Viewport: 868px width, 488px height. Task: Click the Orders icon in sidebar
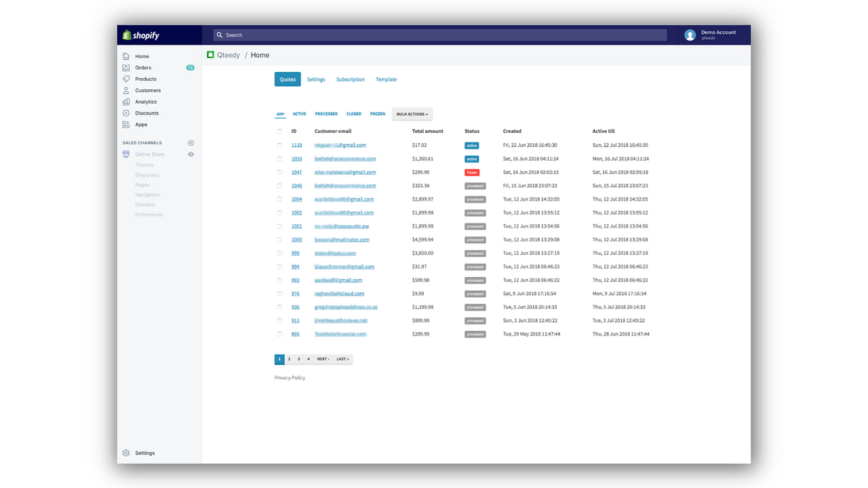[126, 68]
